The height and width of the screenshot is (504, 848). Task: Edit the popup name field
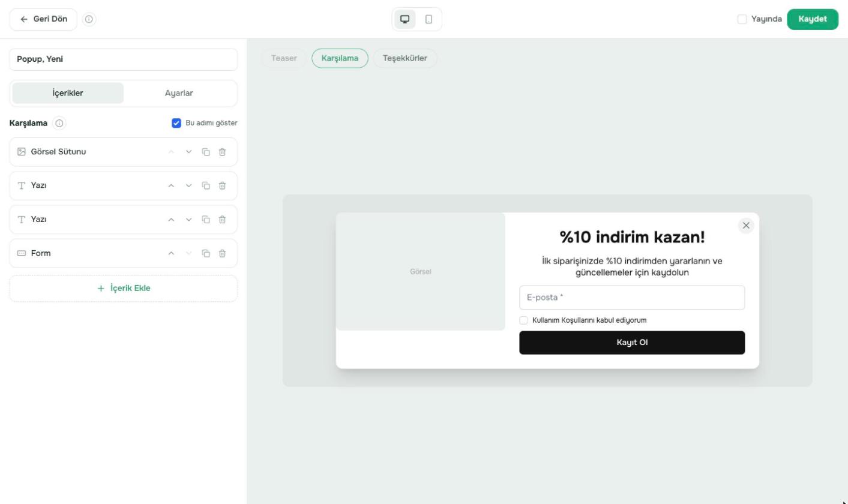coord(124,59)
